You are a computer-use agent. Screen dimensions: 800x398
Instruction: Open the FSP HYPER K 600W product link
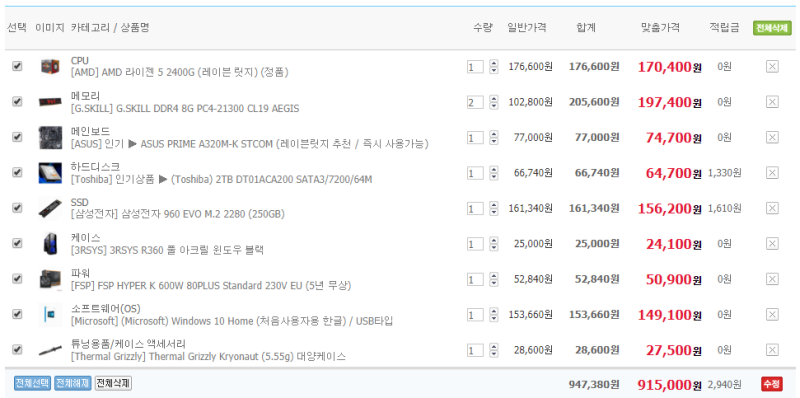211,285
